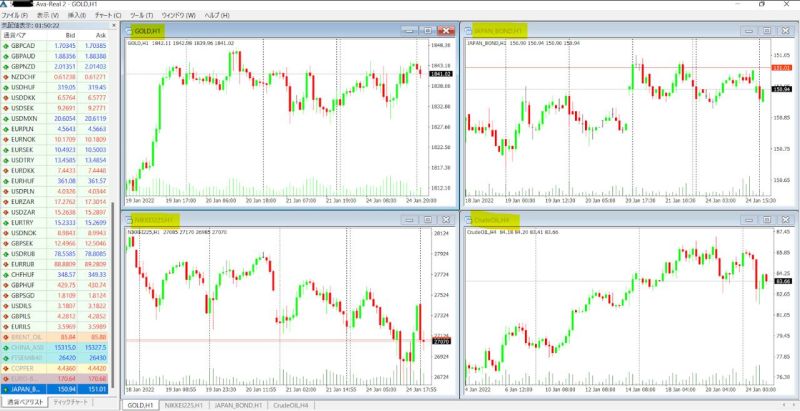The height and width of the screenshot is (411, 800).
Task: Maximize the GOLD,H1 chart window
Action: click(x=428, y=31)
